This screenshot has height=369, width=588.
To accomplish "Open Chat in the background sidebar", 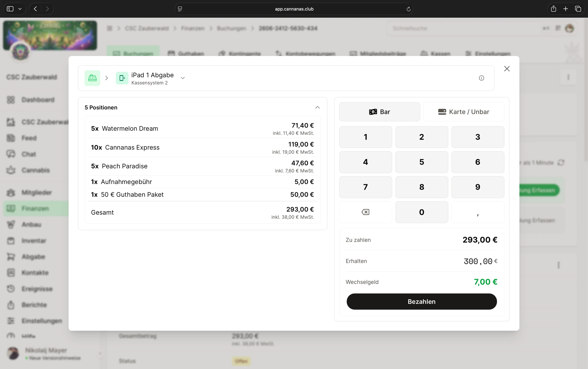I will [x=29, y=154].
